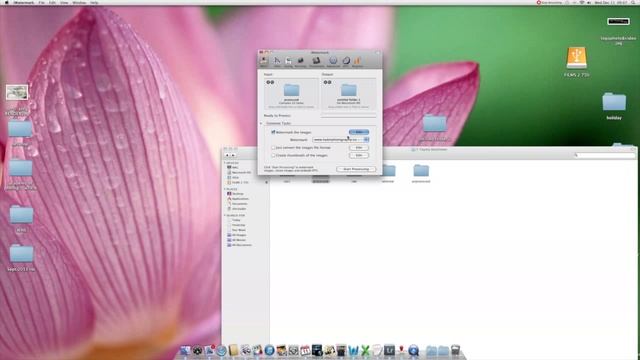
Task: Open Microsoft Word from the Dock
Action: 353,351
